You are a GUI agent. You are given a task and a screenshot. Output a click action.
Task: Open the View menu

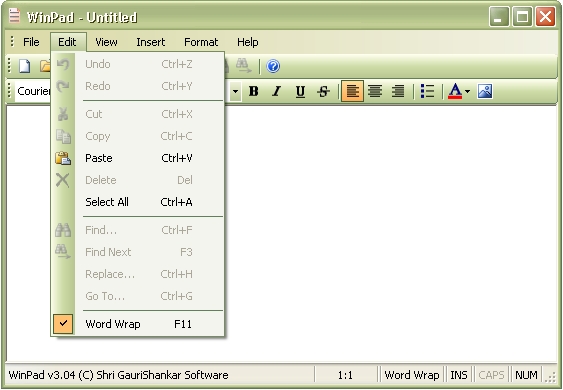(x=106, y=42)
